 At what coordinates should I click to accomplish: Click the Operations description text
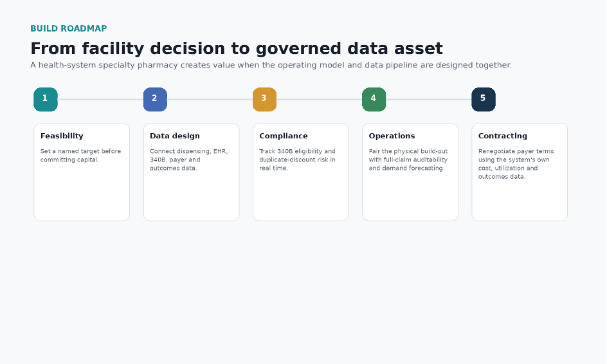pyautogui.click(x=408, y=159)
